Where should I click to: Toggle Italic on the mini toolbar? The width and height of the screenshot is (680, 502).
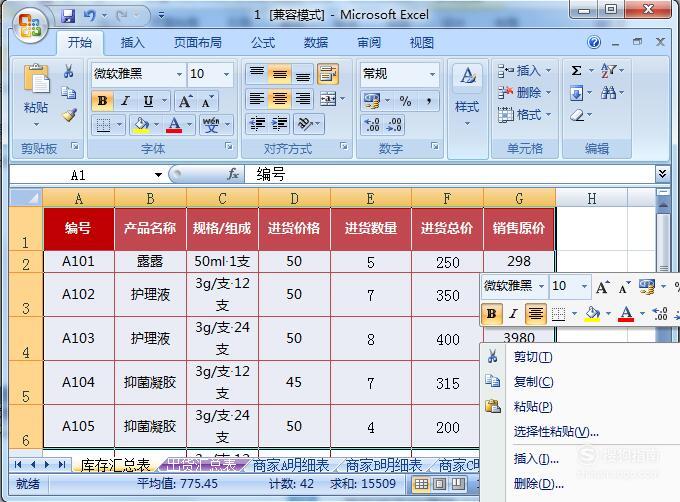click(x=513, y=313)
